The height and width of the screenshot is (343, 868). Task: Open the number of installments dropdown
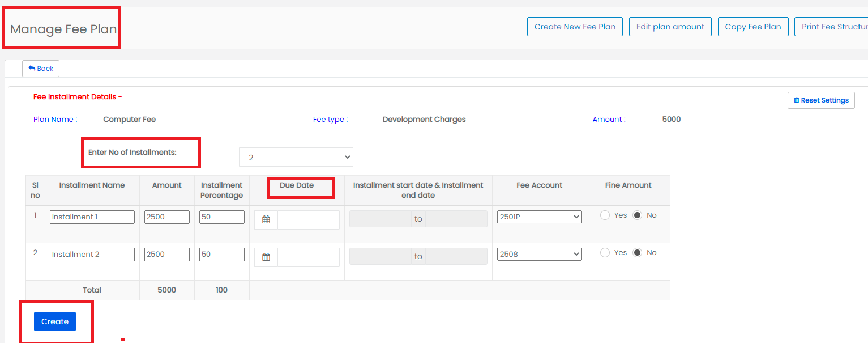296,158
